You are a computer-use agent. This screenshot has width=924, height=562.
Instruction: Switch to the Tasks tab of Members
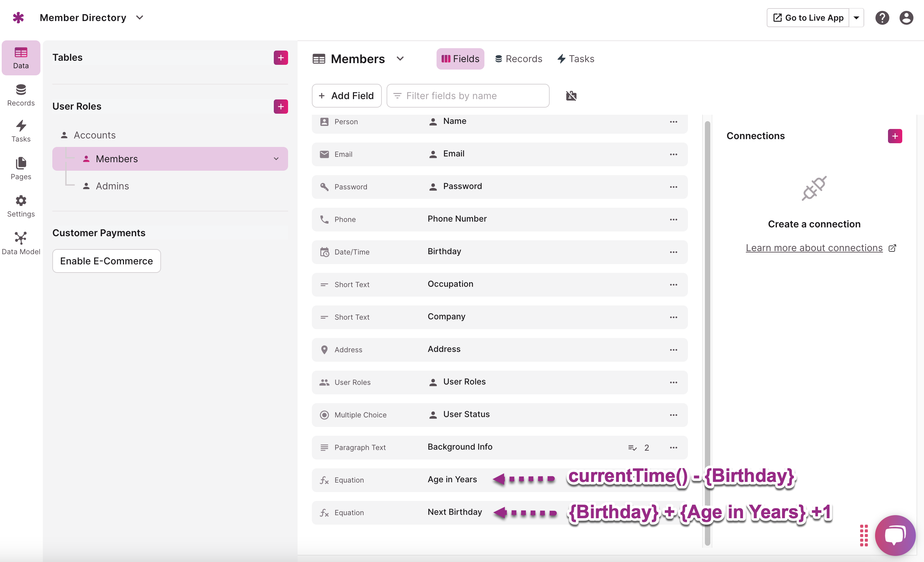pos(575,59)
